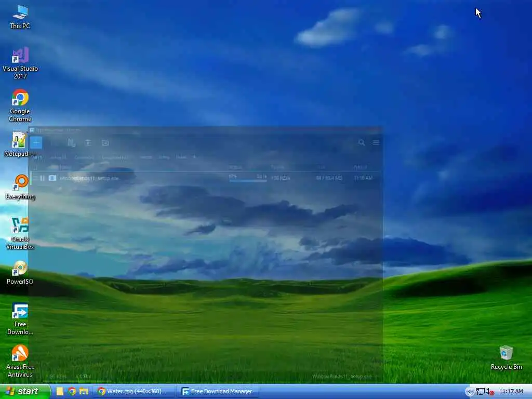The image size is (532, 399).
Task: Select the Recycle Bin icon
Action: (x=506, y=358)
